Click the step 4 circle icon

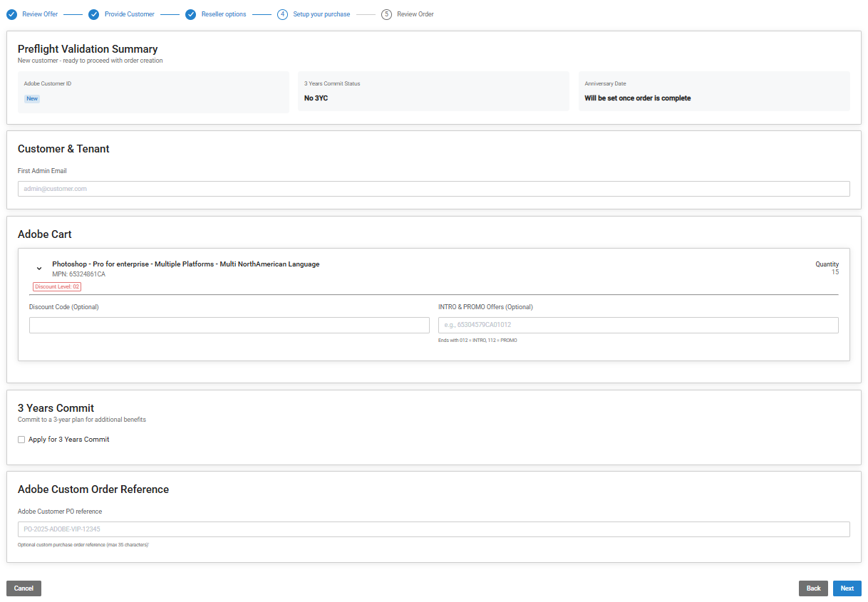283,14
